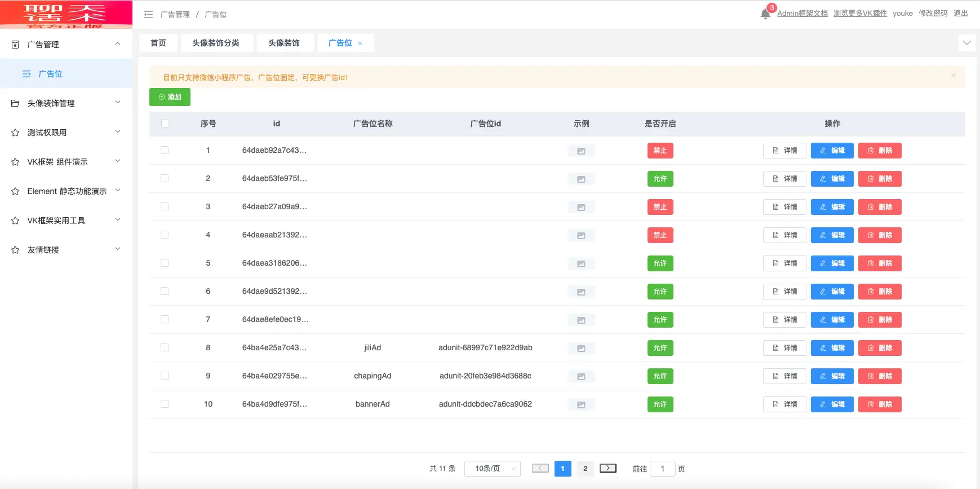Click the notification bell icon
Viewport: 980px width, 489px height.
[765, 14]
